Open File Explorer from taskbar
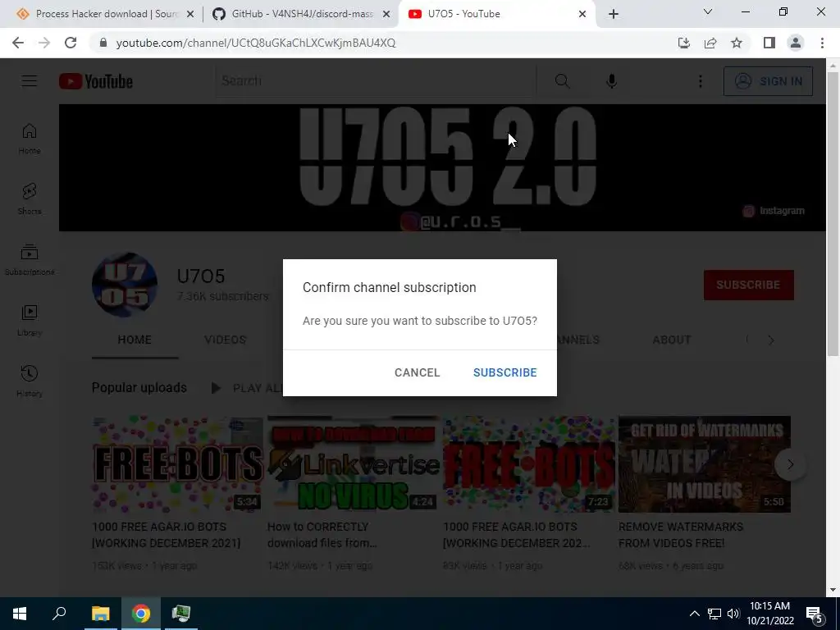 (x=100, y=614)
